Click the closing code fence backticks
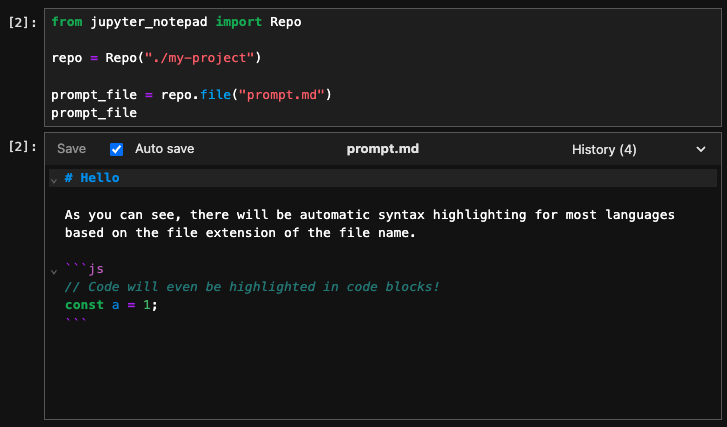This screenshot has width=727, height=427. click(76, 320)
